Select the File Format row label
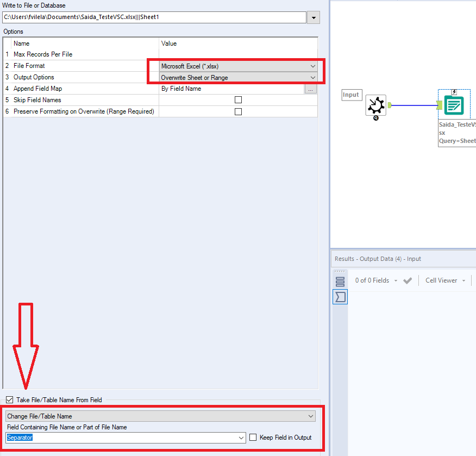476x456 pixels. coord(29,66)
